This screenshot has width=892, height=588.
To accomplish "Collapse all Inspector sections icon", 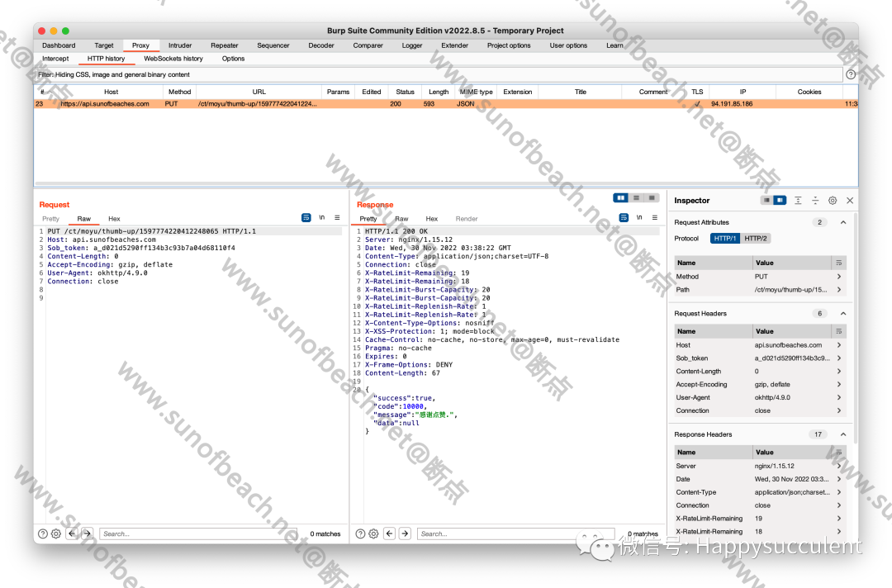I will click(815, 200).
